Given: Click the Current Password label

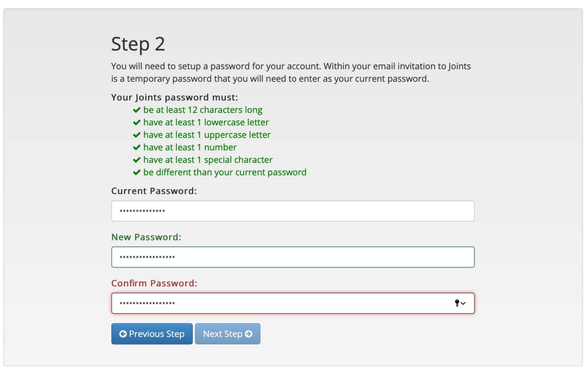Looking at the screenshot, I should click(x=154, y=191).
